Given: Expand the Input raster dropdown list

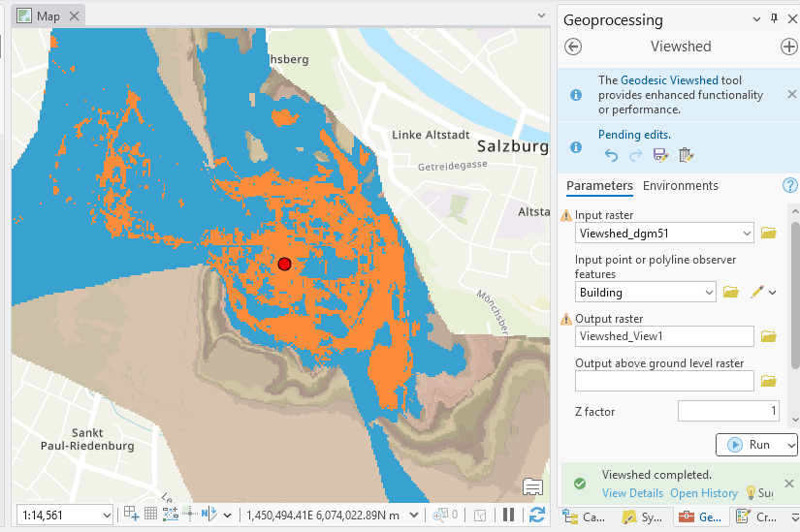Looking at the screenshot, I should point(745,233).
